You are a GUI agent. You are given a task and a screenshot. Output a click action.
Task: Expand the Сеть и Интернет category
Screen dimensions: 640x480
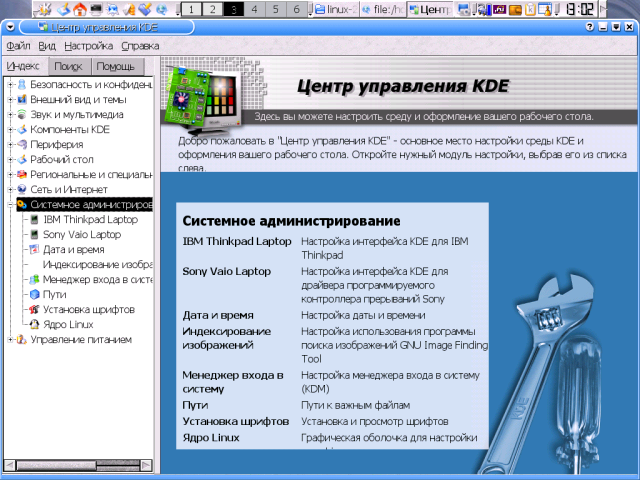tap(9, 189)
